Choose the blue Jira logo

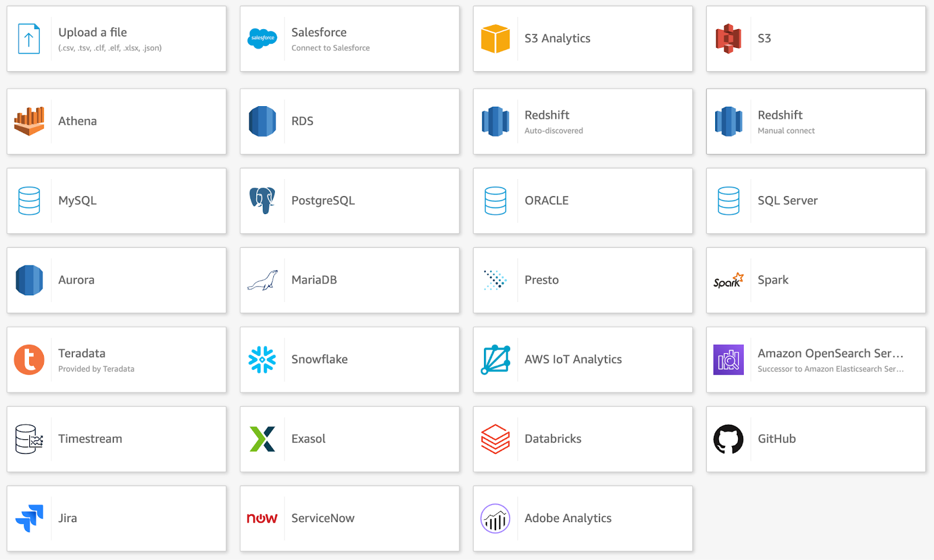29,518
